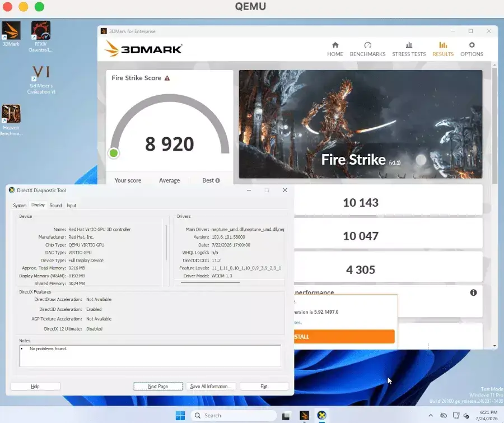Click the 4 305 score value
Viewport: 504px width, 423px height.
pos(361,269)
